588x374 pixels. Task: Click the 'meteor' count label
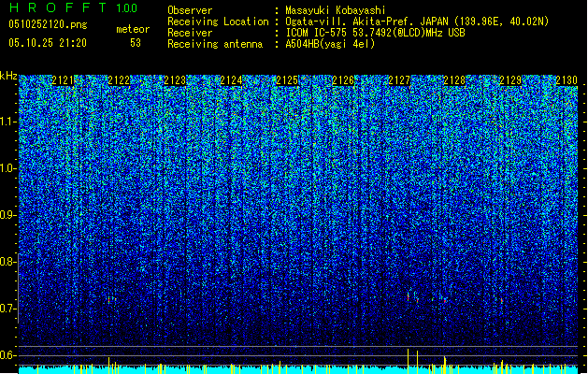(x=133, y=29)
